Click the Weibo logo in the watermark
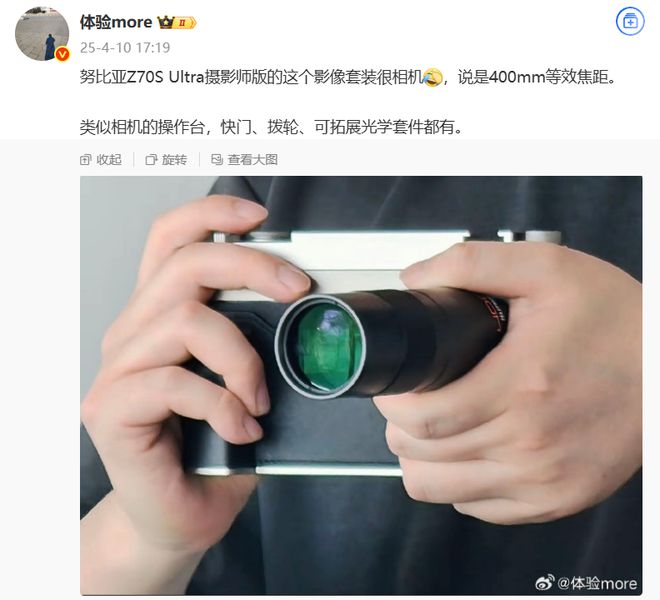Viewport: 660px width, 600px height. pos(545,583)
